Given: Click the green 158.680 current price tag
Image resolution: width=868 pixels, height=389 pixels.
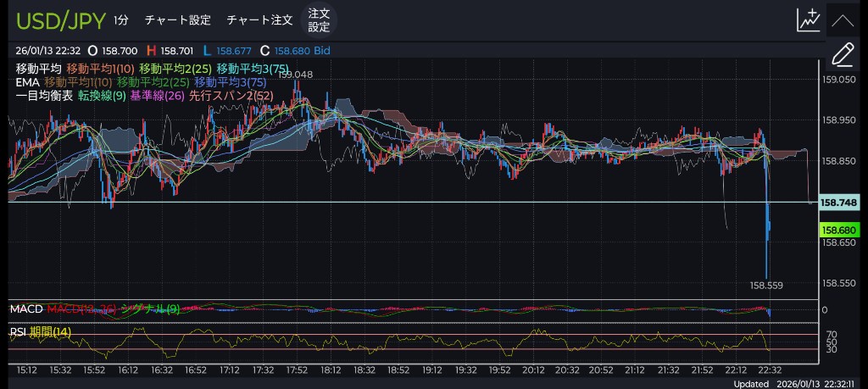Looking at the screenshot, I should [839, 230].
